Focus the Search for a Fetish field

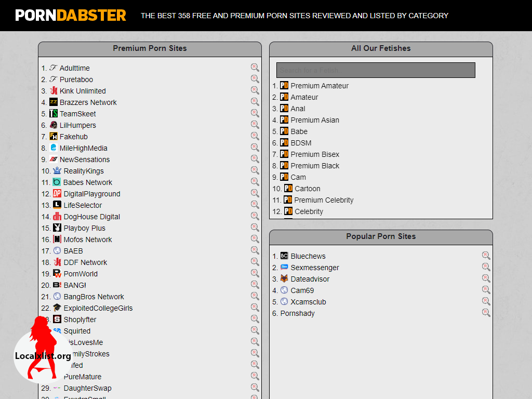[x=376, y=70]
